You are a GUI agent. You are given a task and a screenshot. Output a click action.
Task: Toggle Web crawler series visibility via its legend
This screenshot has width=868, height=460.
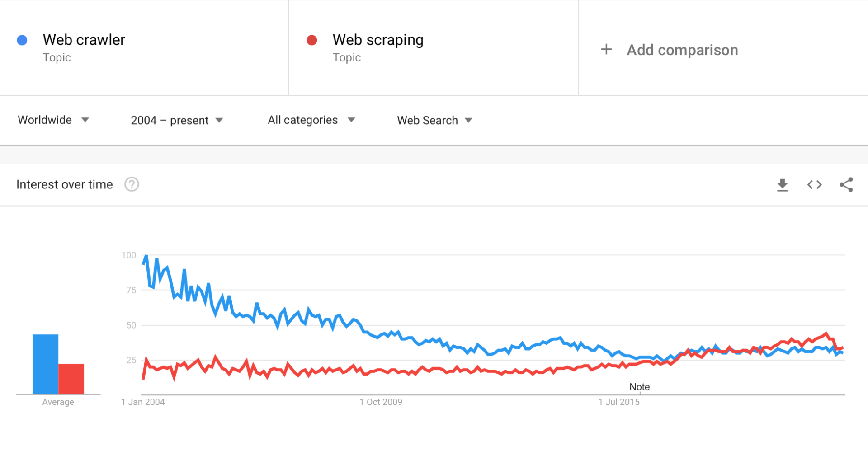(x=21, y=40)
